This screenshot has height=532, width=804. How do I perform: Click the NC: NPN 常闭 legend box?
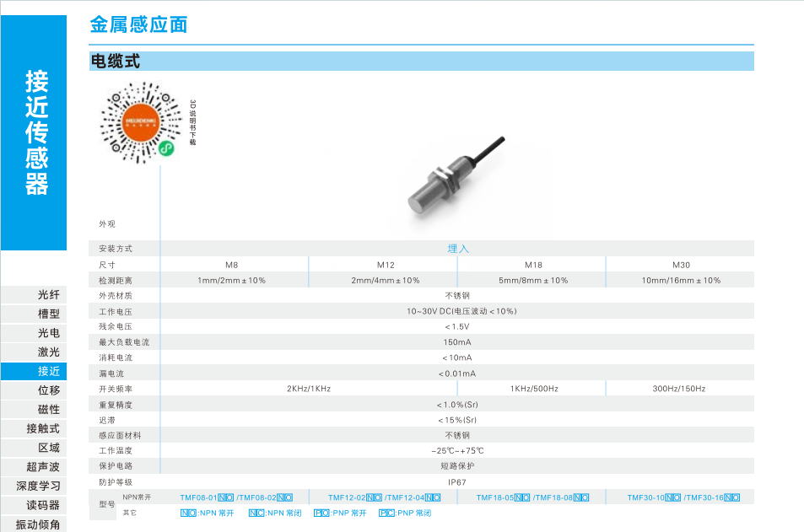coord(256,513)
